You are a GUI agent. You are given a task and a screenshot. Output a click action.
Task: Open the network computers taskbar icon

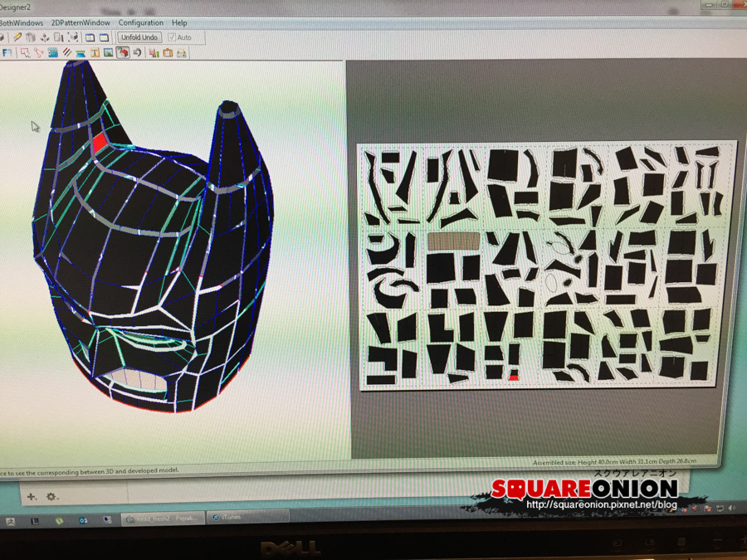[x=108, y=520]
